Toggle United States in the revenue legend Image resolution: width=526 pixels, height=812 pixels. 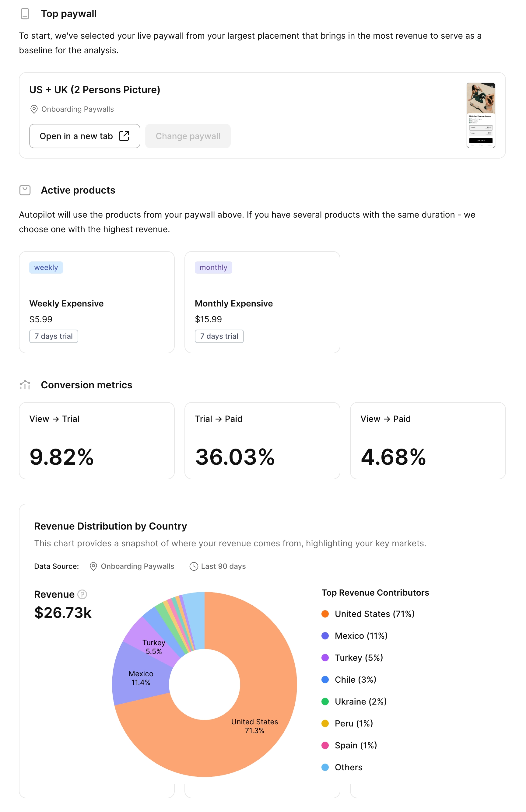(374, 614)
